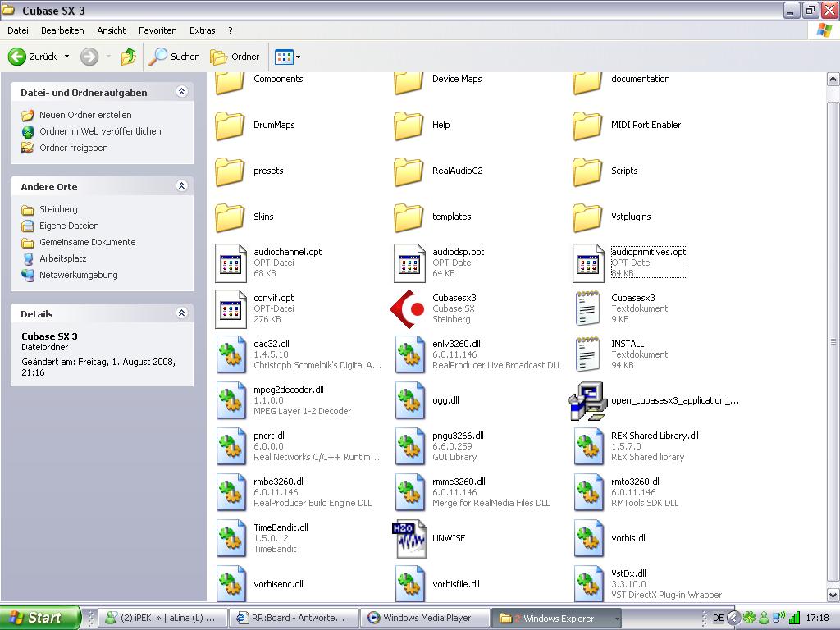Select the audiochannel.opt file icon
840x630 pixels.
(231, 263)
